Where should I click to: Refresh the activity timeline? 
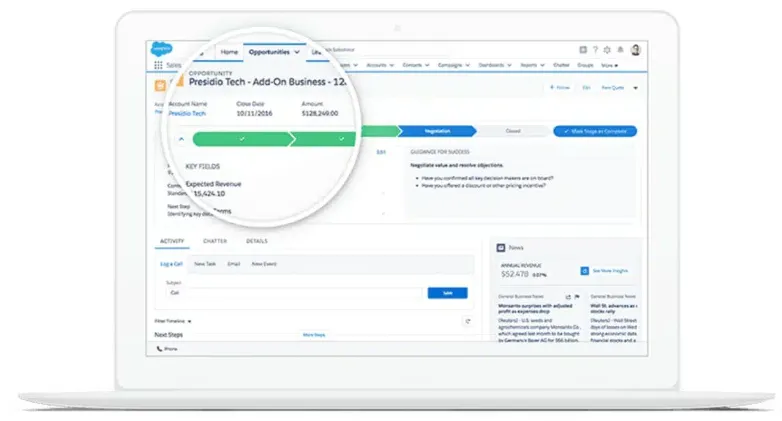(467, 321)
